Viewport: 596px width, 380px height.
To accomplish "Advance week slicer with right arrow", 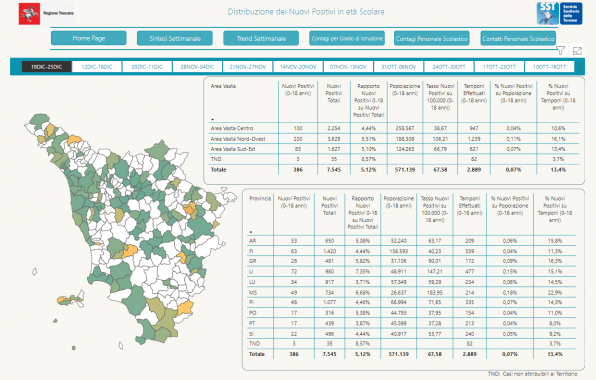I will (x=580, y=67).
